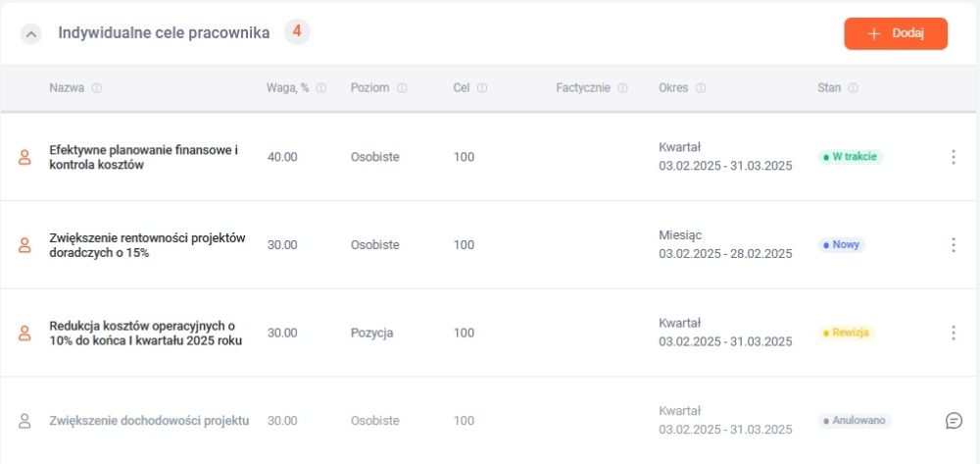Collapse the Indywidualne cele pracownika section
Viewport: 980px width, 464px height.
click(x=31, y=33)
